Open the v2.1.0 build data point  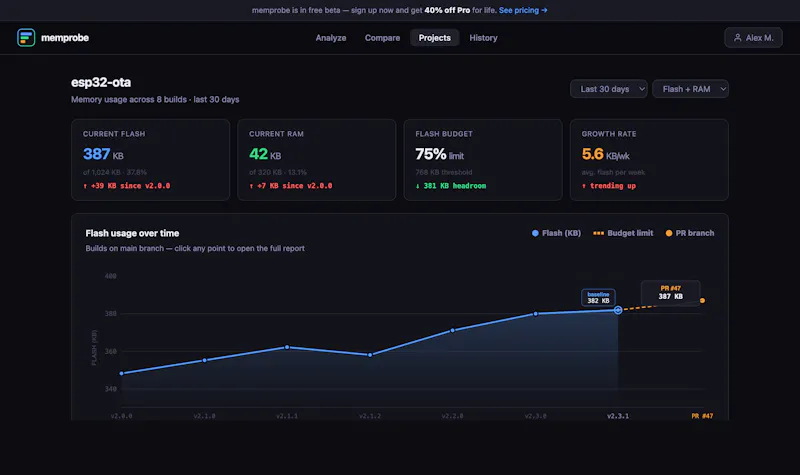tap(205, 360)
